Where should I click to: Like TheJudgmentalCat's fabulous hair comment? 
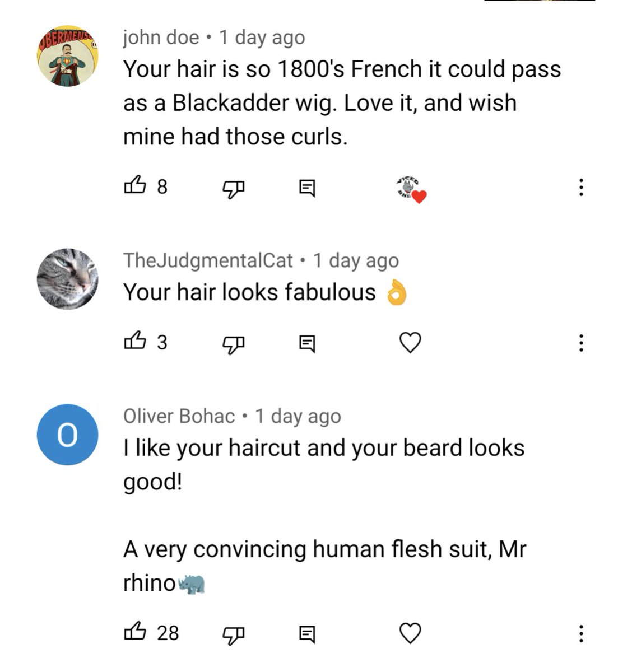(x=135, y=341)
